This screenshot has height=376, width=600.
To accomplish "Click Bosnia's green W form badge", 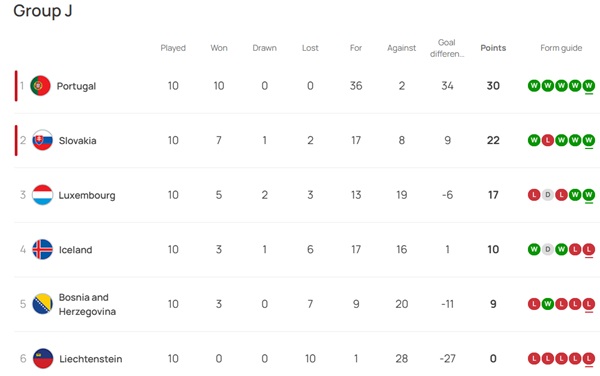I will [548, 304].
